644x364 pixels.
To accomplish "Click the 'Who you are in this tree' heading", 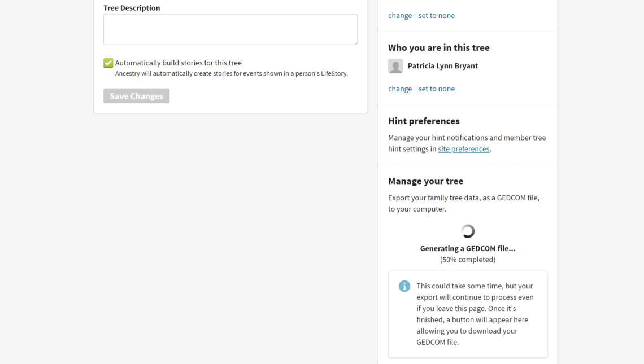I will 439,48.
